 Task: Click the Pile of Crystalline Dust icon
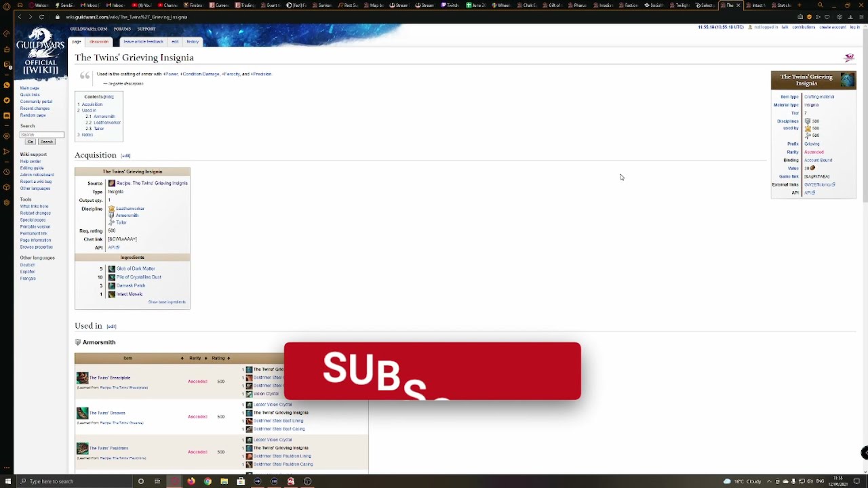click(112, 277)
